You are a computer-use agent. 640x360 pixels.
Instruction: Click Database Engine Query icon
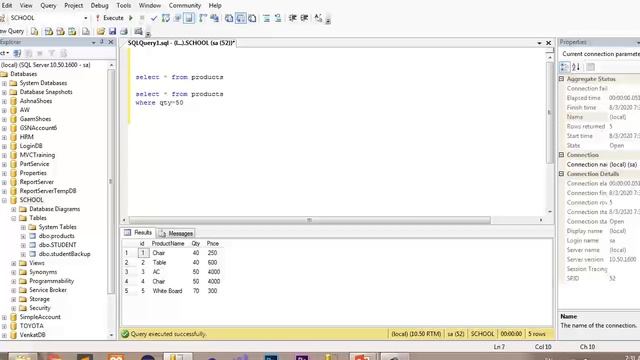coord(34,31)
